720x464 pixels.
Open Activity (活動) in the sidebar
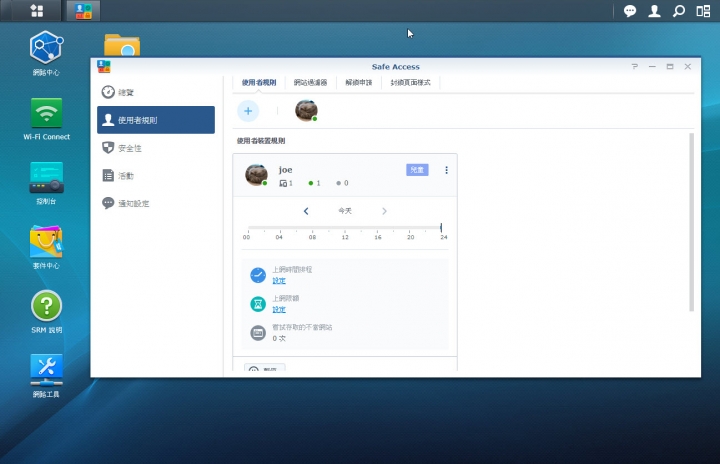point(156,175)
